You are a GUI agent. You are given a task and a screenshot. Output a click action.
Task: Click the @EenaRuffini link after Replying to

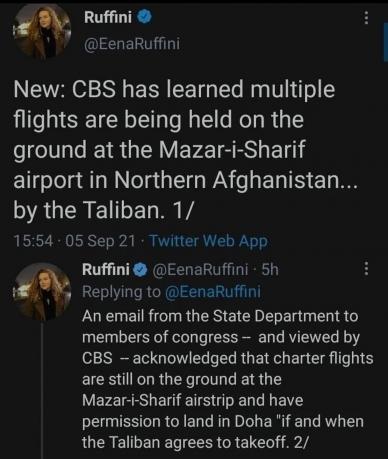tap(213, 291)
